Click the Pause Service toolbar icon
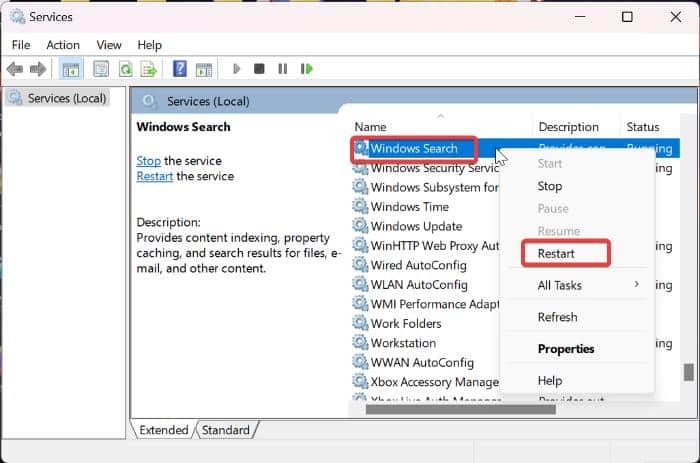This screenshot has height=463, width=700. coord(283,69)
